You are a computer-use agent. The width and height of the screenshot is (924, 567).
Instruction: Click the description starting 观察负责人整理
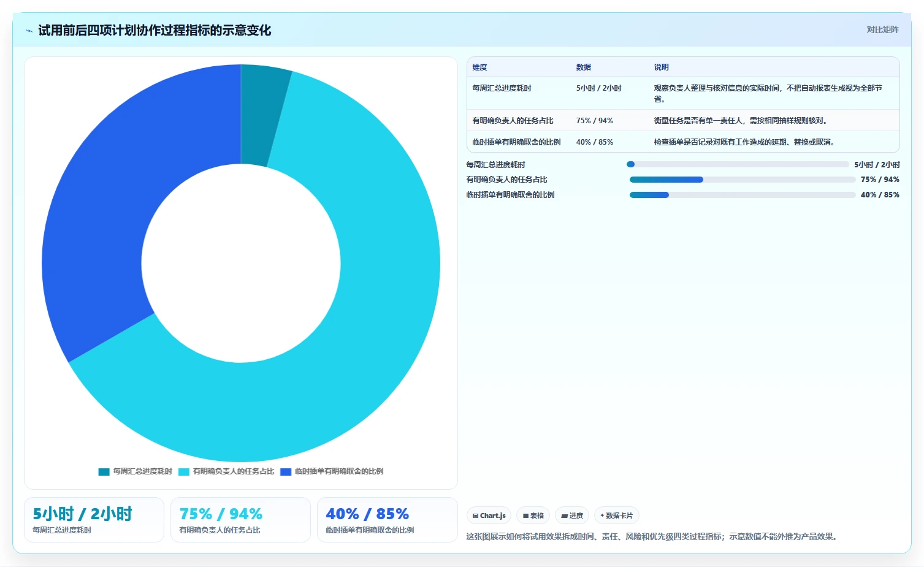tap(768, 93)
